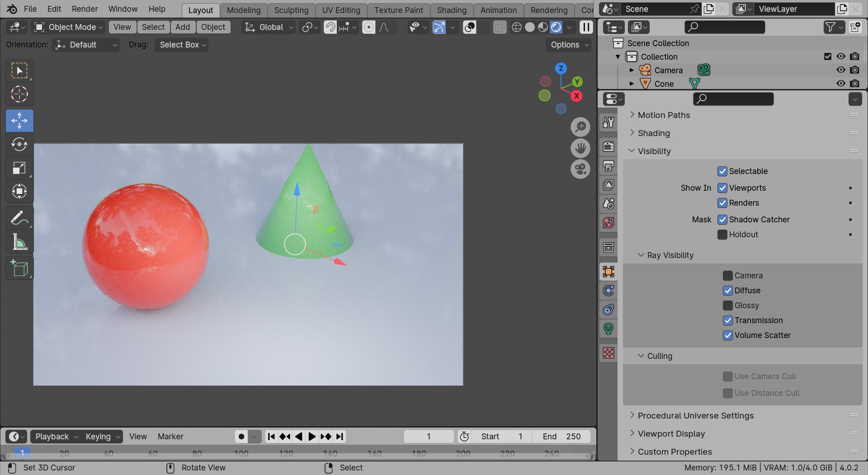Click the pan view hand icon
868x475 pixels.
(580, 148)
